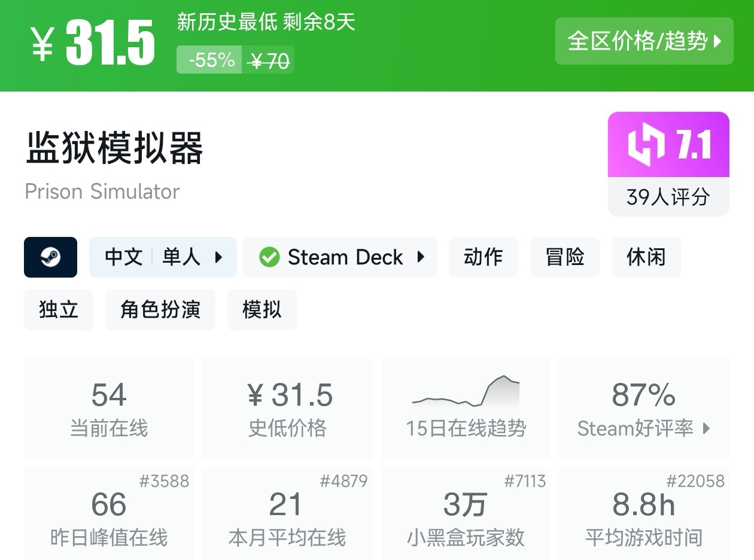754x560 pixels.
Task: Click the 39人评分 rating count
Action: [x=668, y=197]
